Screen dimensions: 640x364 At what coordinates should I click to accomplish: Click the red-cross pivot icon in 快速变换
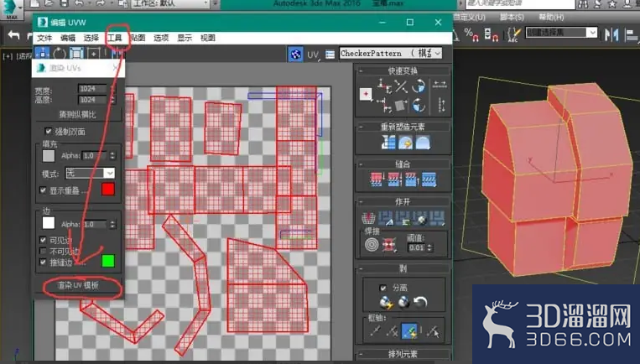366,94
